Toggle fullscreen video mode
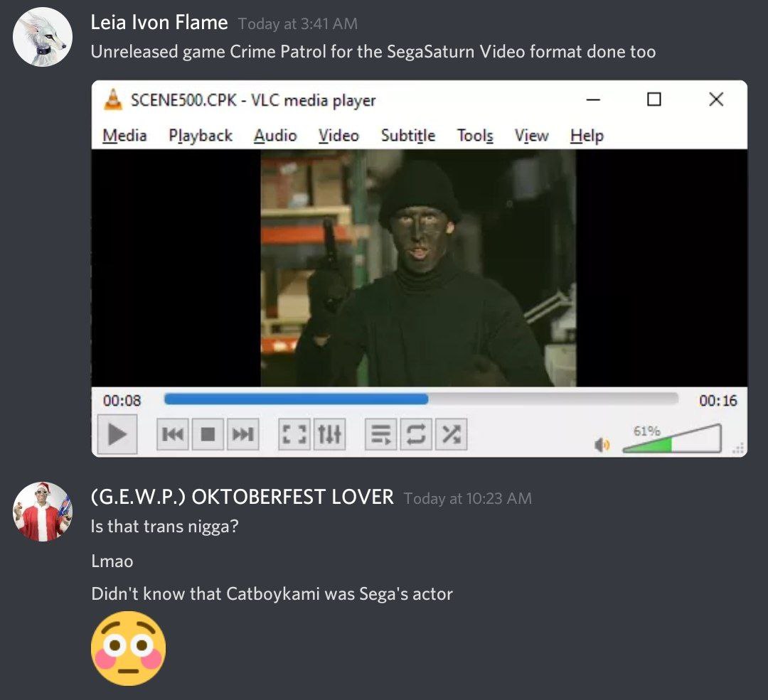768x700 pixels. pos(294,434)
